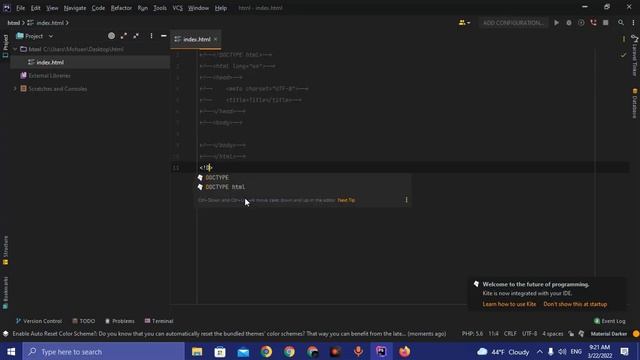Click the Run with Coverage icon
This screenshot has height=360, width=640.
(x=581, y=23)
